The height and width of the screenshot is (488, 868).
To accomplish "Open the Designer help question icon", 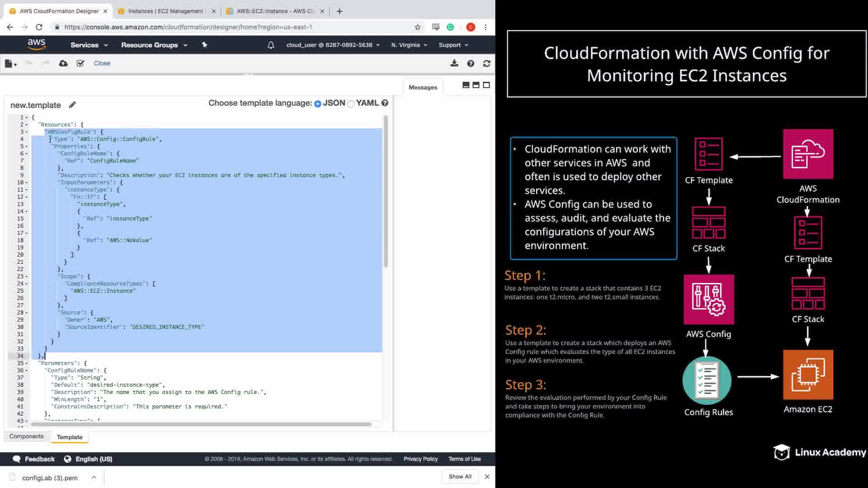I will 471,64.
